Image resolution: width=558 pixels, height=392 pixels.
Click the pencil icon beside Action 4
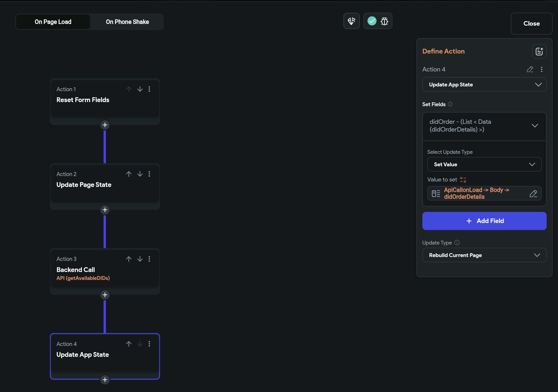[530, 69]
